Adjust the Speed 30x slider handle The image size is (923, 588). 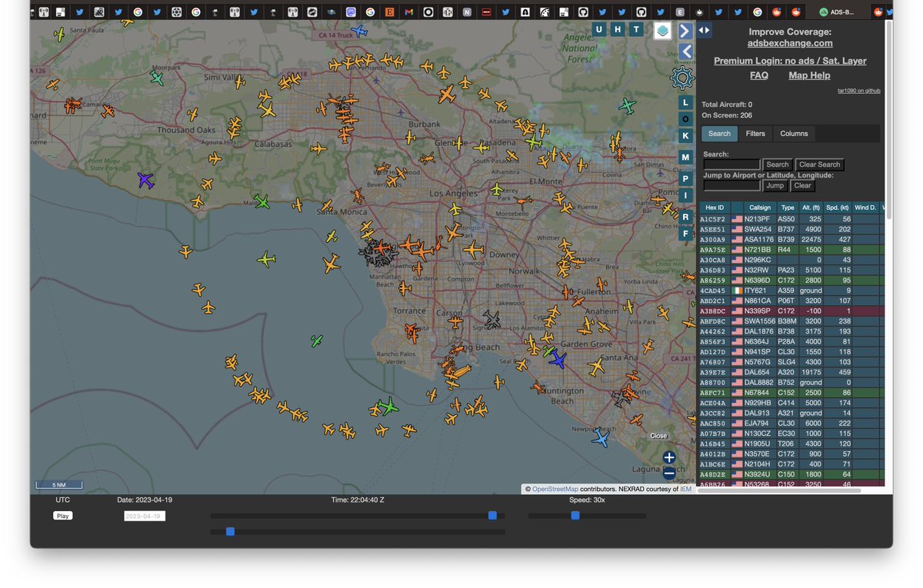tap(575, 516)
